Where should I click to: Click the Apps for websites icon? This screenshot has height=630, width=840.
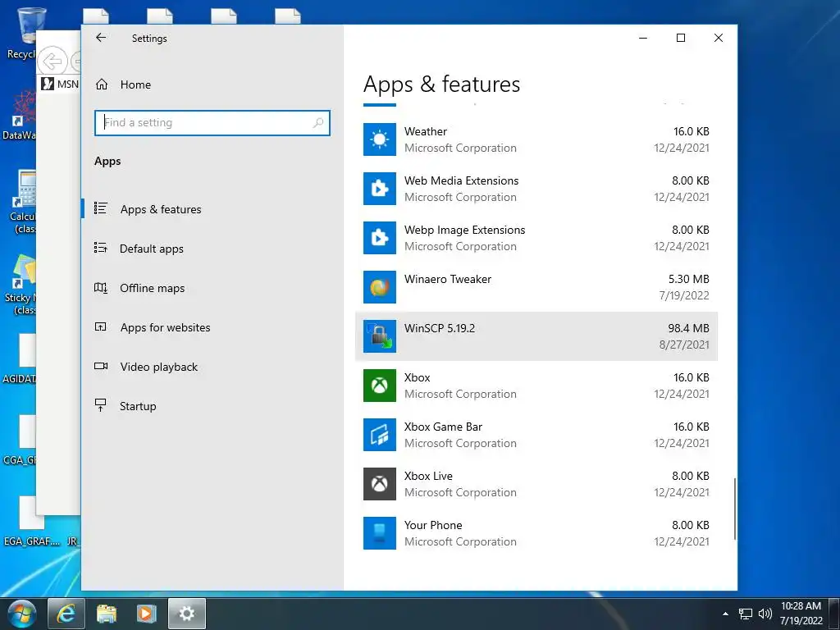pos(100,326)
